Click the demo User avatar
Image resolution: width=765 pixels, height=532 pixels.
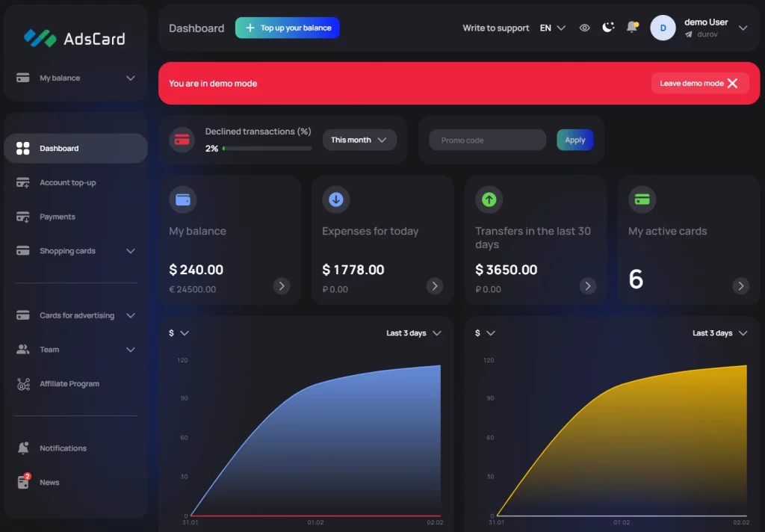click(663, 28)
